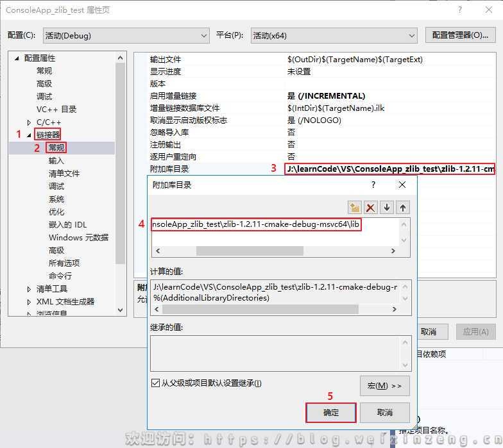Image resolution: width=503 pixels, height=448 pixels.
Task: Open the 平台 x64 dropdown
Action: point(334,36)
